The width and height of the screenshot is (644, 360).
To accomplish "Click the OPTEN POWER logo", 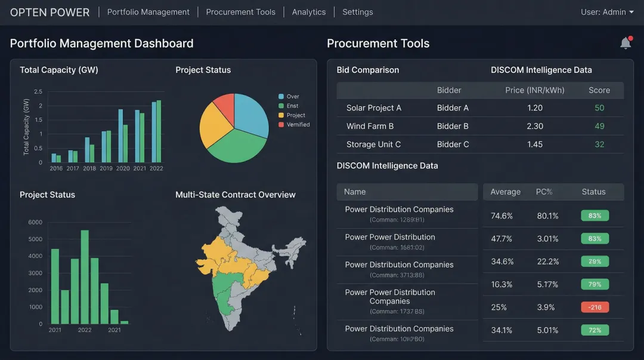I will [x=50, y=11].
